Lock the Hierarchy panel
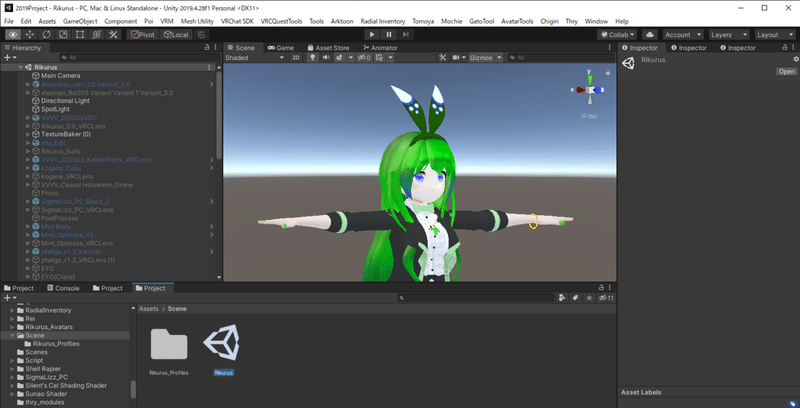 pyautogui.click(x=207, y=47)
